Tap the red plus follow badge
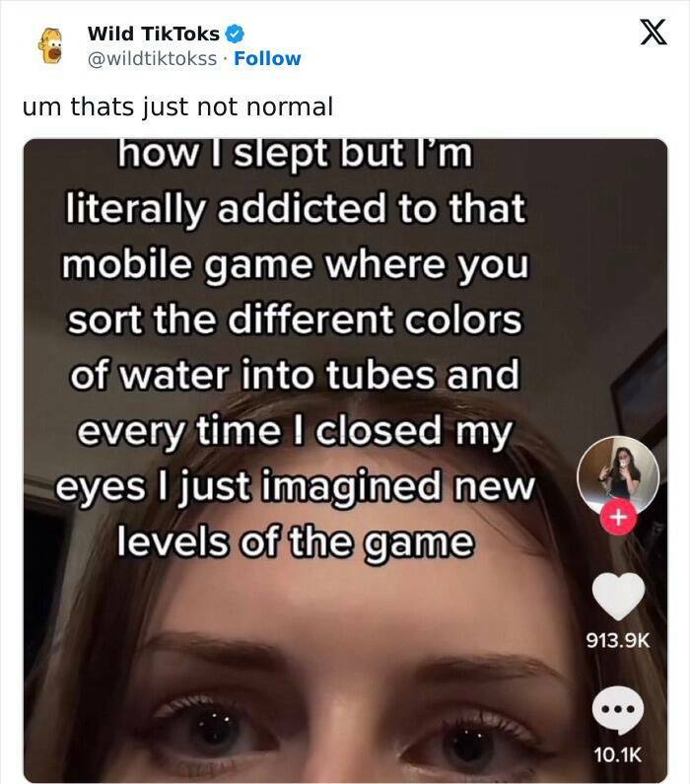Viewport: 690px width, 784px height. [x=619, y=517]
